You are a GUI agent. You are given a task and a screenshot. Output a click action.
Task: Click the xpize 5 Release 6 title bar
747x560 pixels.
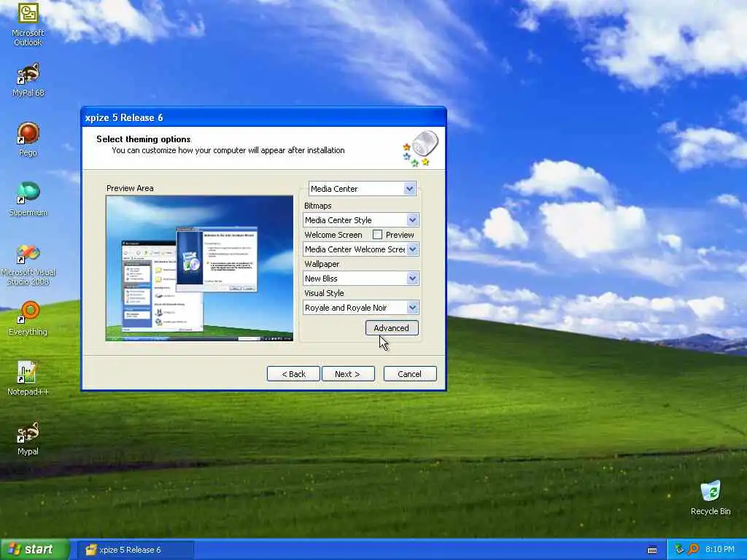pyautogui.click(x=263, y=117)
